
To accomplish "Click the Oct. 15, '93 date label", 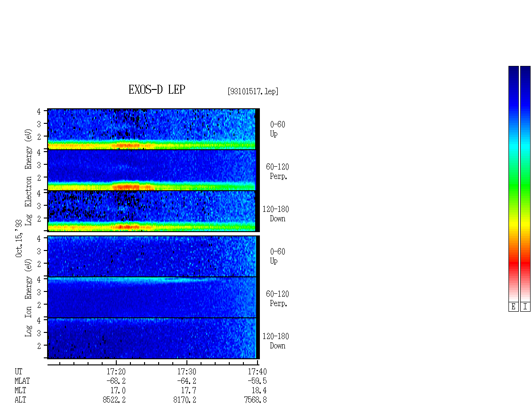I will click(19, 238).
